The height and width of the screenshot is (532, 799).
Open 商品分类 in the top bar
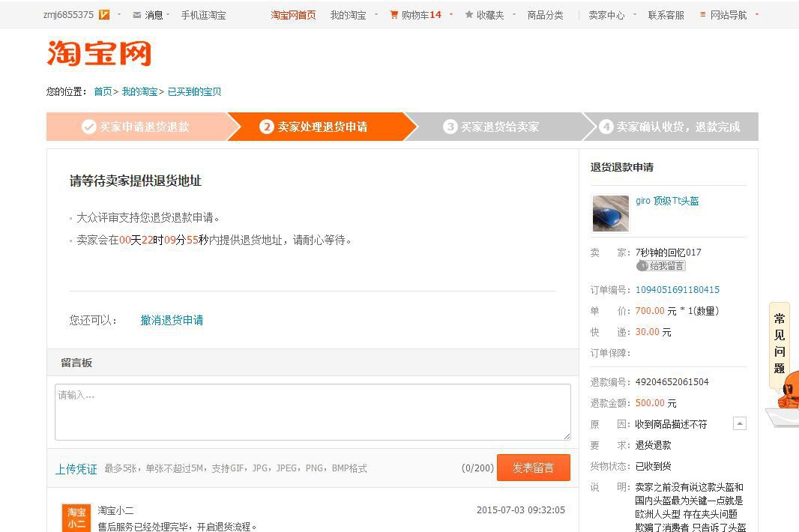point(545,15)
